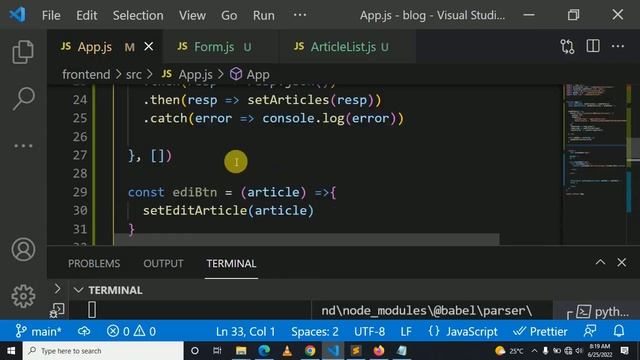This screenshot has width=640, height=360.
Task: Open changes with the compare icon
Action: pos(567,47)
